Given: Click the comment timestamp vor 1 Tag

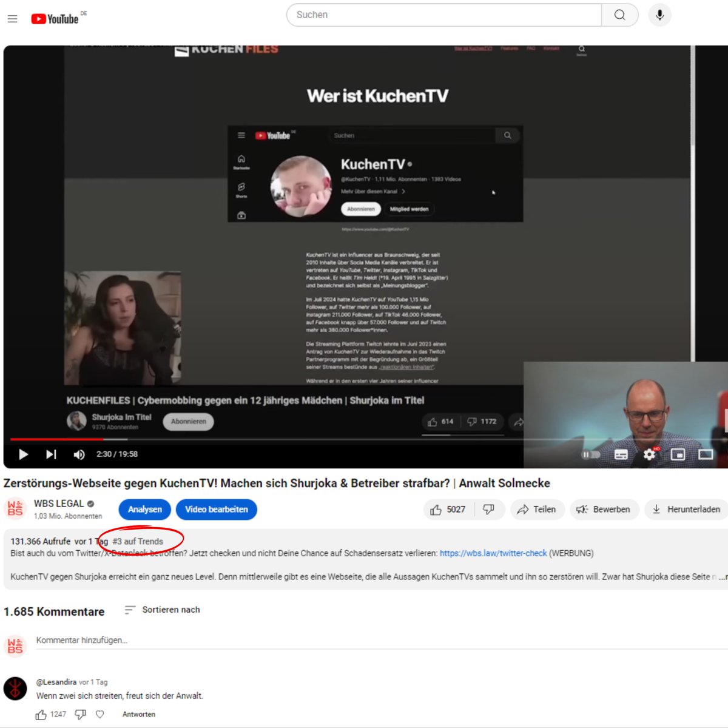Looking at the screenshot, I should point(93,682).
